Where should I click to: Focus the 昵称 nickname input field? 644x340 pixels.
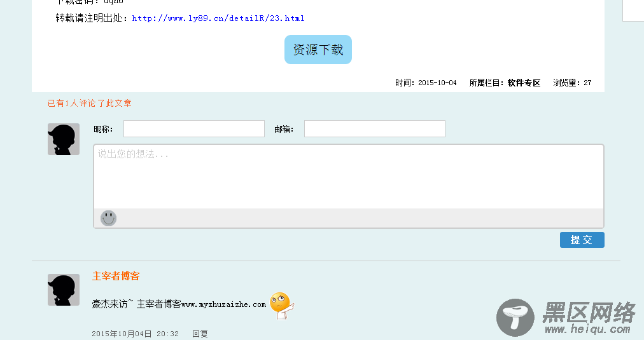[194, 129]
